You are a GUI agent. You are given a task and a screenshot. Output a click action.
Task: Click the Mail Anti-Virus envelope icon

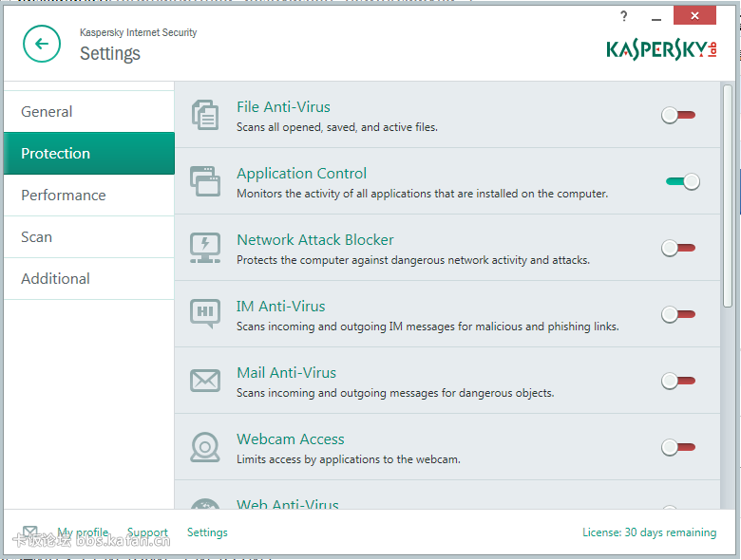click(205, 381)
